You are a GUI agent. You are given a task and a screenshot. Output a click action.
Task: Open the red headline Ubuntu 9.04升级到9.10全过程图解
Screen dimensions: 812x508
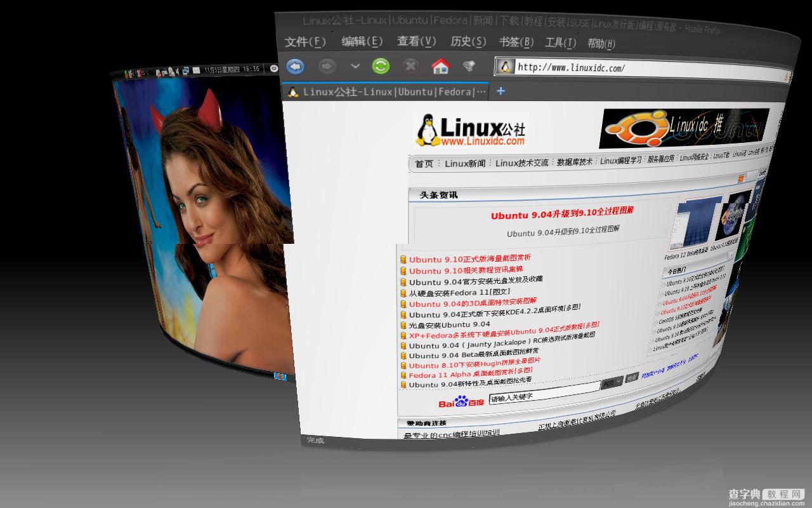562,214
